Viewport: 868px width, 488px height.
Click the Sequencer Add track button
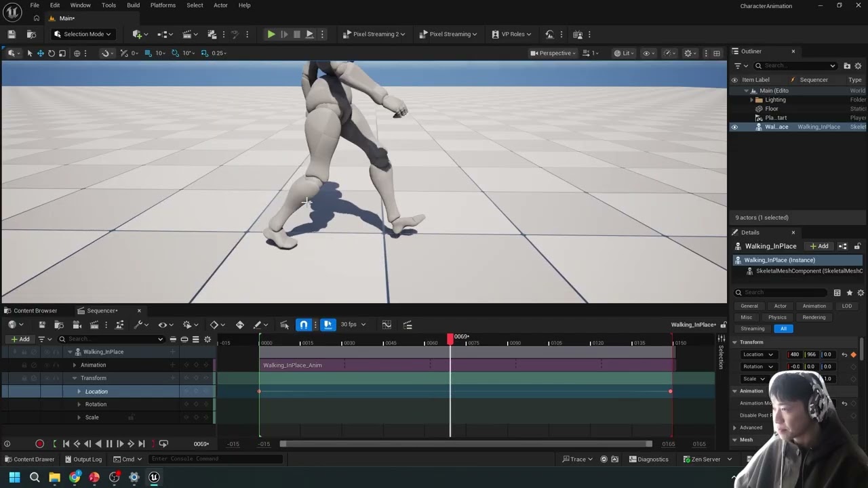[x=20, y=339]
